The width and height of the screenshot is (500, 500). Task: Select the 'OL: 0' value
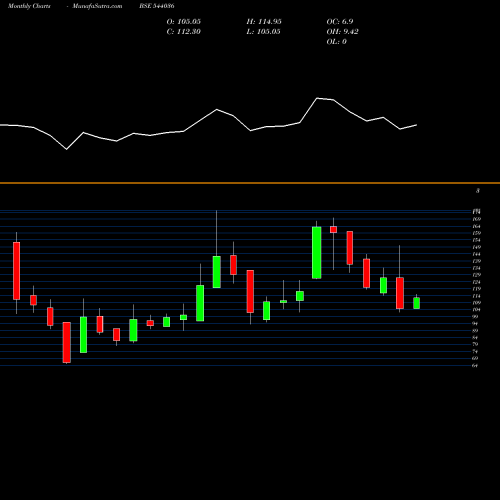point(336,42)
